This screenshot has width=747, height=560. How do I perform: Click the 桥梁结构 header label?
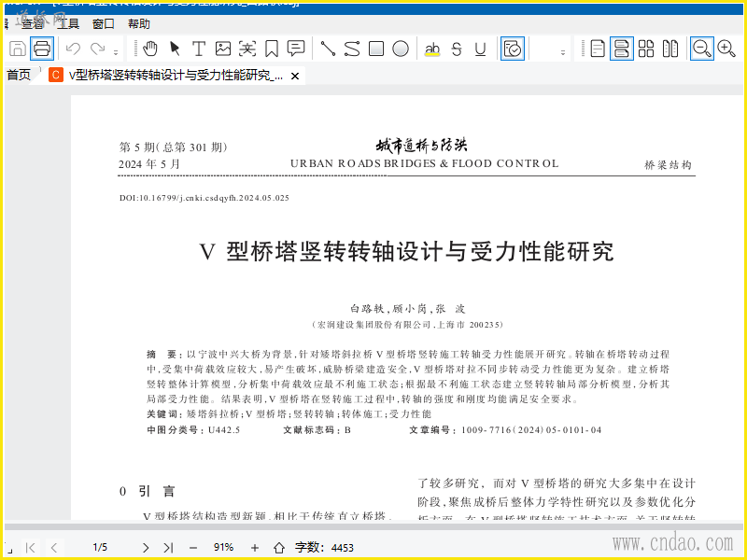pyautogui.click(x=668, y=165)
